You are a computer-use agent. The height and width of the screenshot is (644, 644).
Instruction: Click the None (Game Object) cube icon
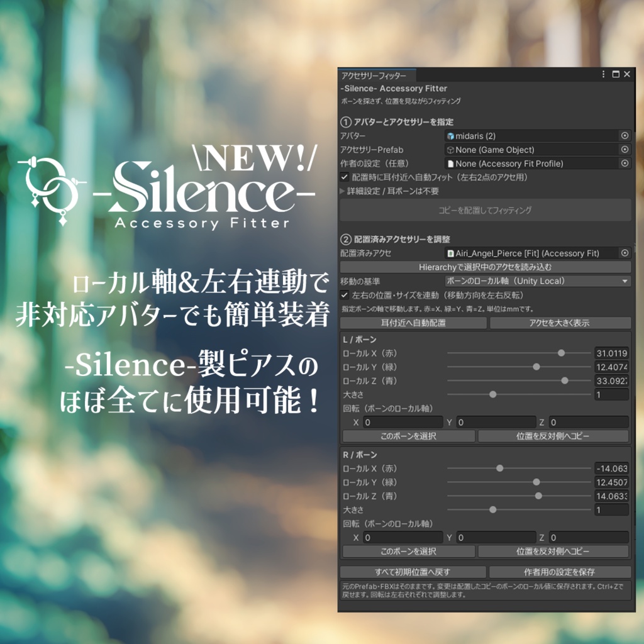click(x=450, y=150)
